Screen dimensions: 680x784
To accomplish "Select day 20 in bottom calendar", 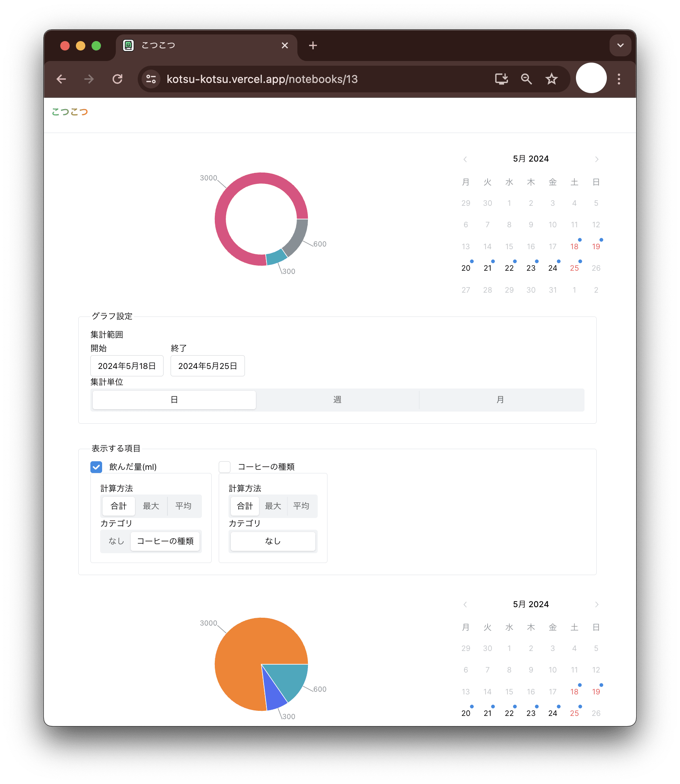I will [466, 713].
